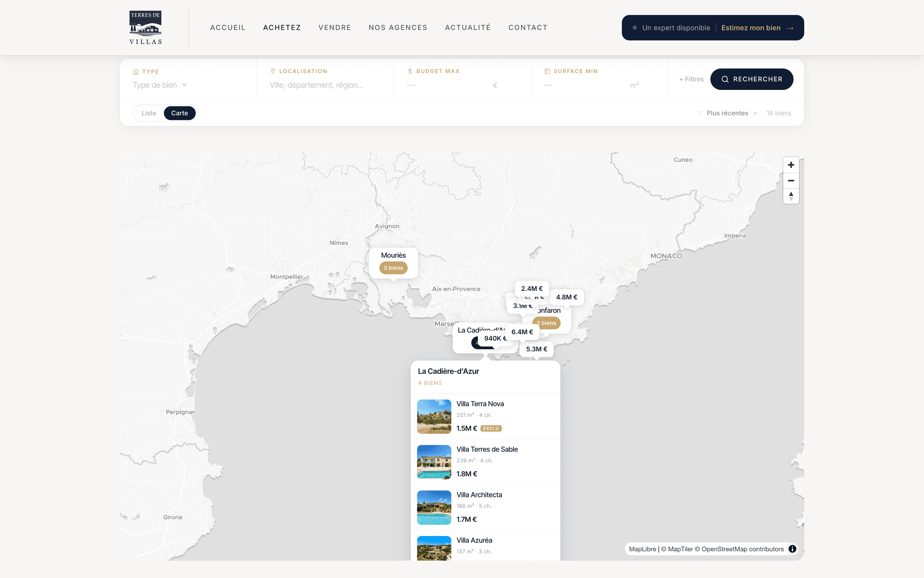The height and width of the screenshot is (578, 924).
Task: Open the Type de bien dropdown
Action: pyautogui.click(x=160, y=85)
